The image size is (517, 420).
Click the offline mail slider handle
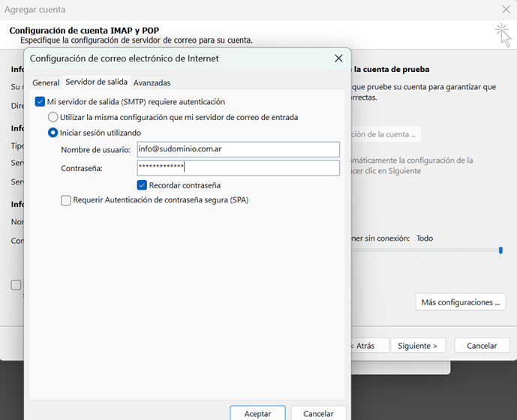pos(500,250)
